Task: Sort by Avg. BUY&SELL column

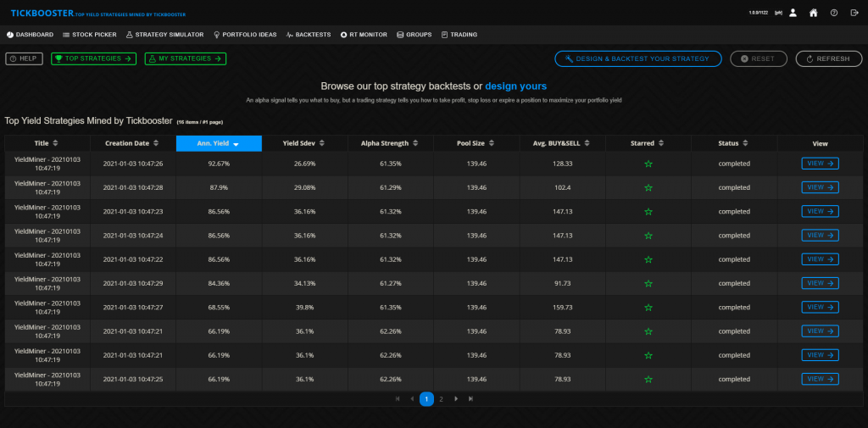Action: pos(563,143)
